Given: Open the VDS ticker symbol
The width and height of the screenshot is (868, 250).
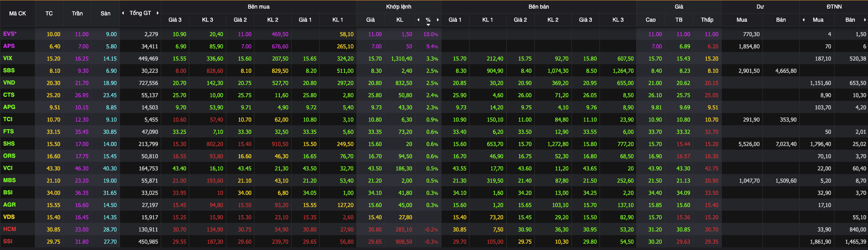Looking at the screenshot, I should [x=9, y=217].
